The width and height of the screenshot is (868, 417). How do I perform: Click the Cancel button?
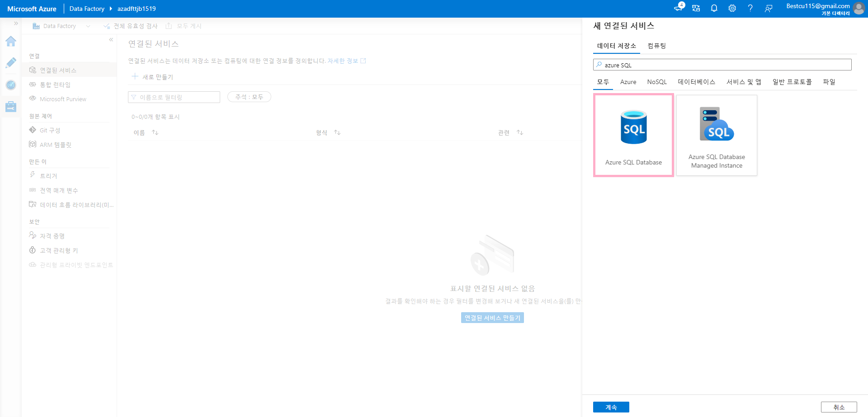click(839, 407)
